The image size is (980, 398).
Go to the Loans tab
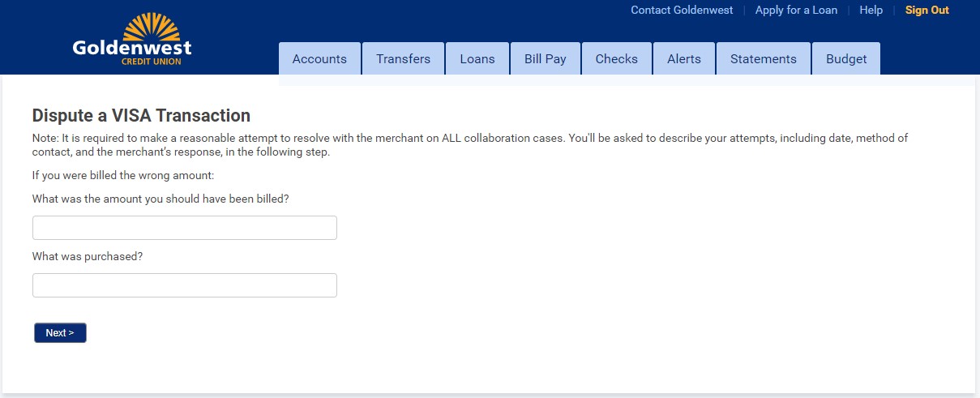pos(477,59)
